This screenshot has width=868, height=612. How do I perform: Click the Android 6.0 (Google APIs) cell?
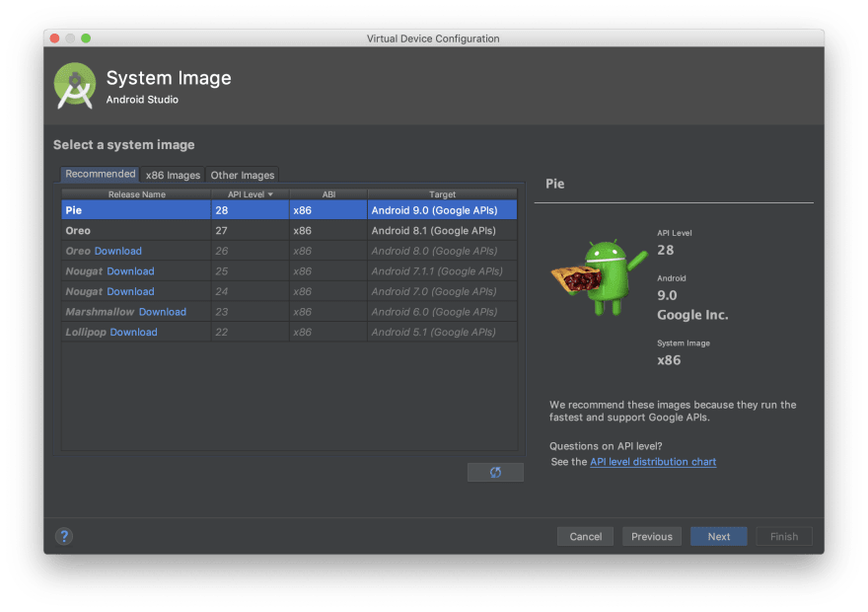coord(442,312)
